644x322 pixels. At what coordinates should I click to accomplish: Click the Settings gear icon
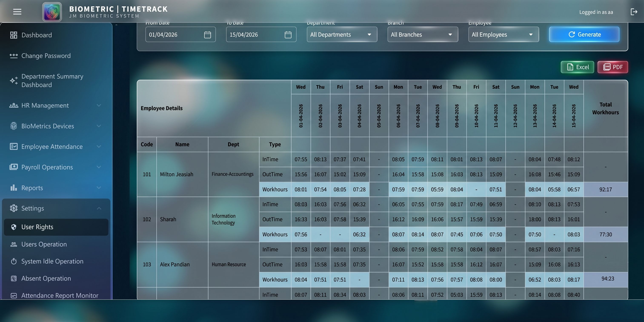13,208
